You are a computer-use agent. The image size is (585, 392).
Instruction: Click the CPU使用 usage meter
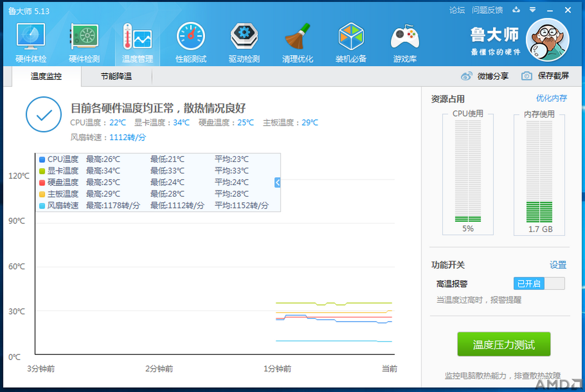468,172
